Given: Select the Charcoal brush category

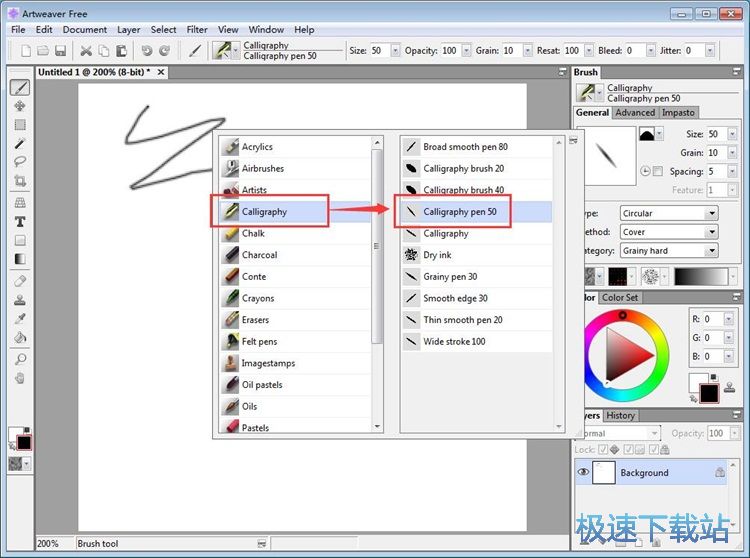Looking at the screenshot, I should (x=259, y=255).
